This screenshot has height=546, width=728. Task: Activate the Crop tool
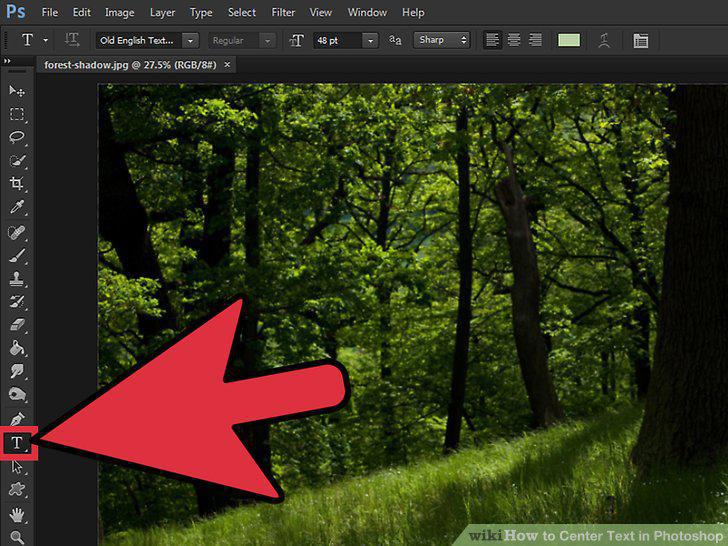[17, 183]
